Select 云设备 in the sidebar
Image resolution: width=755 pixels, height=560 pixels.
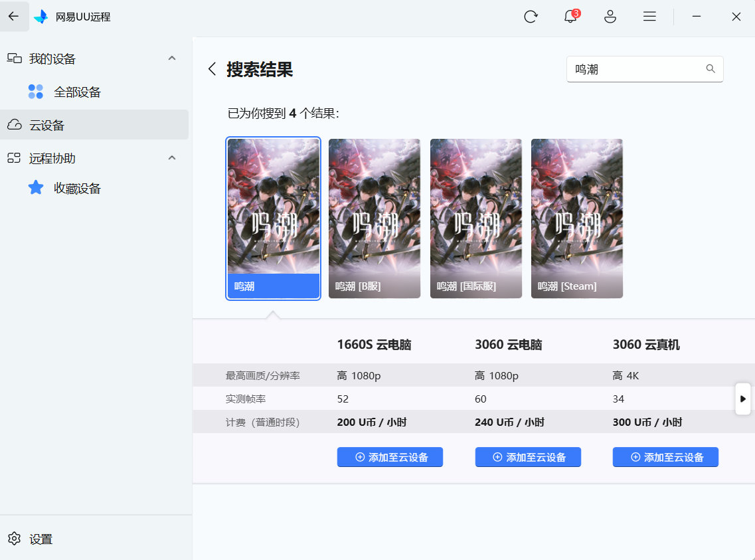(94, 125)
